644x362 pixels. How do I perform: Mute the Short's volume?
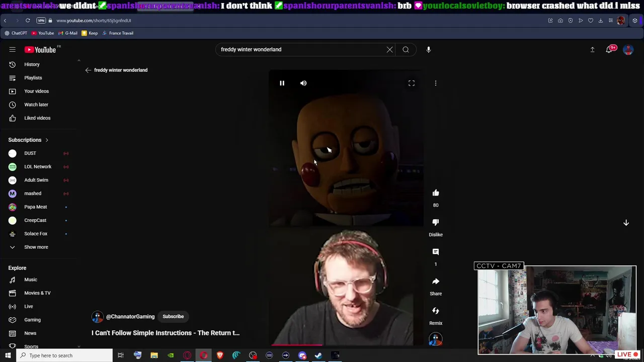pyautogui.click(x=303, y=83)
